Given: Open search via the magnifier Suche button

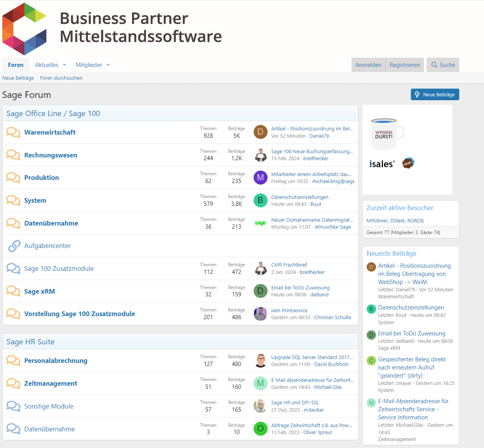Looking at the screenshot, I should point(443,65).
